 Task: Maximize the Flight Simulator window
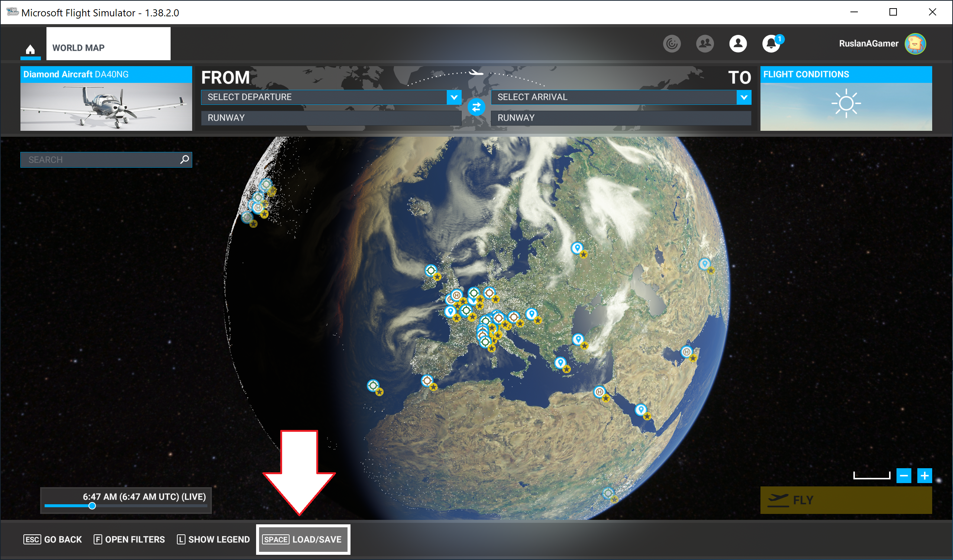point(893,12)
